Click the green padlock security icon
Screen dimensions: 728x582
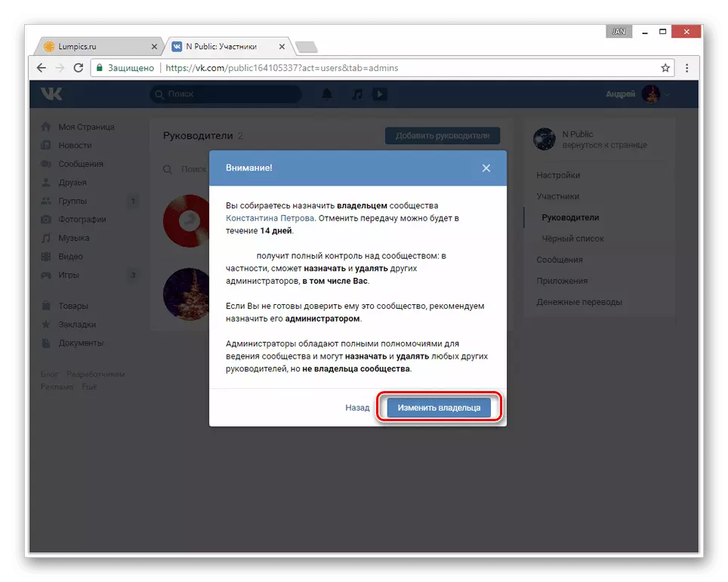pos(100,68)
